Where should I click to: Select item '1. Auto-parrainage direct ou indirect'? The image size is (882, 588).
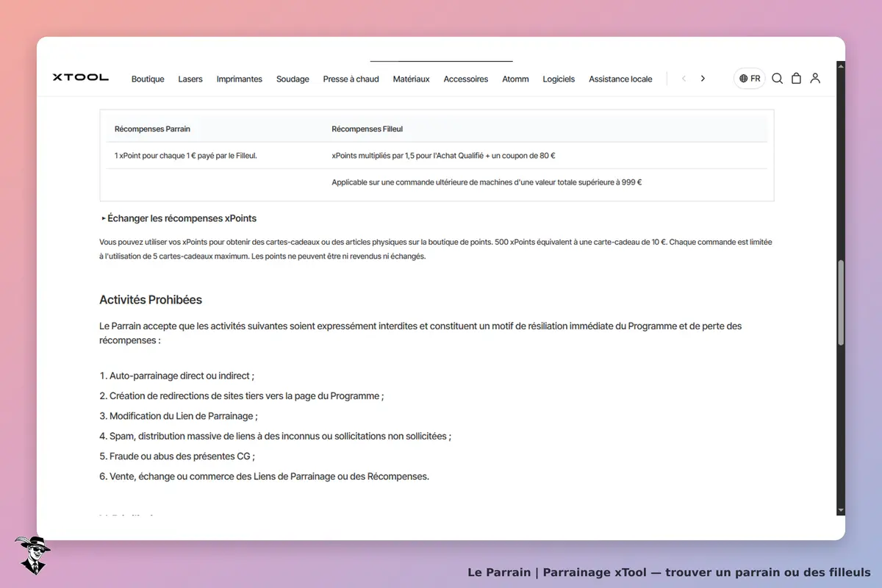pyautogui.click(x=176, y=376)
